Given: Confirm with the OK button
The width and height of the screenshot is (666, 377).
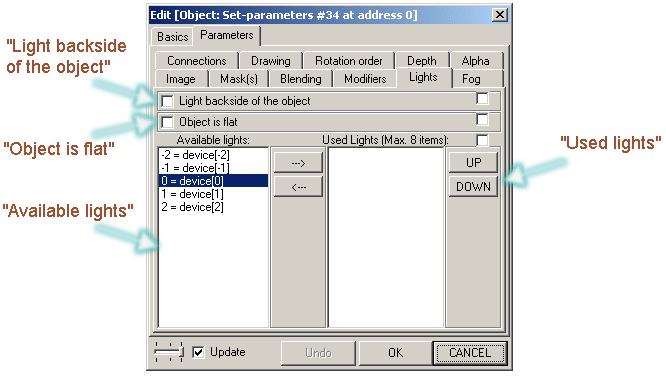Looking at the screenshot, I should [395, 353].
